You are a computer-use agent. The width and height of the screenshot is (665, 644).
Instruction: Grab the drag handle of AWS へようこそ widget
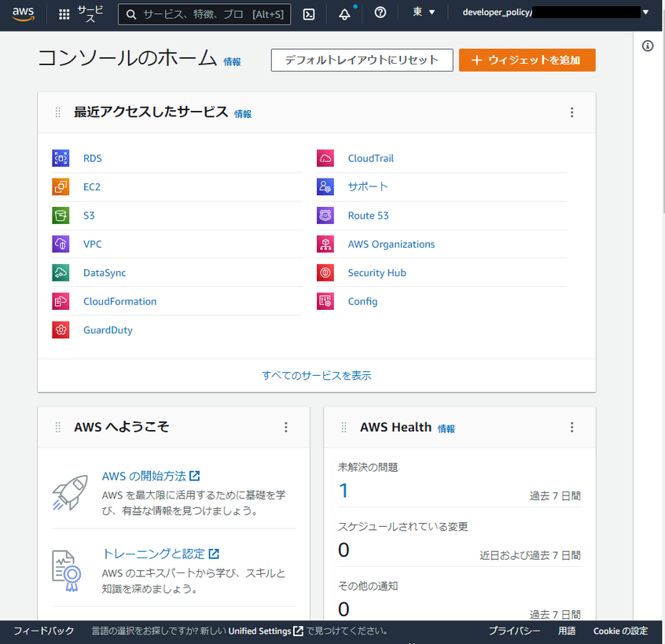click(58, 427)
